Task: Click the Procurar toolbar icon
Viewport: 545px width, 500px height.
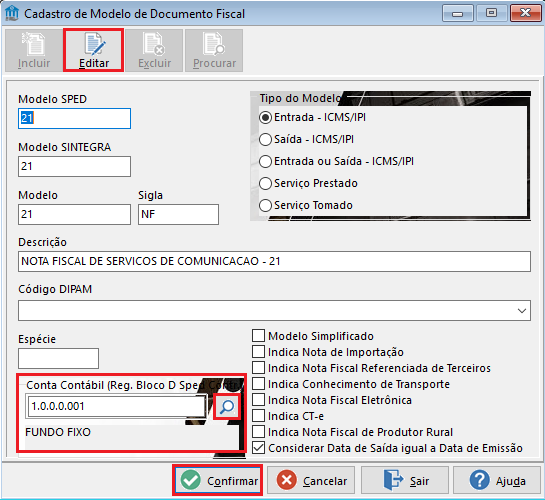Action: point(214,51)
